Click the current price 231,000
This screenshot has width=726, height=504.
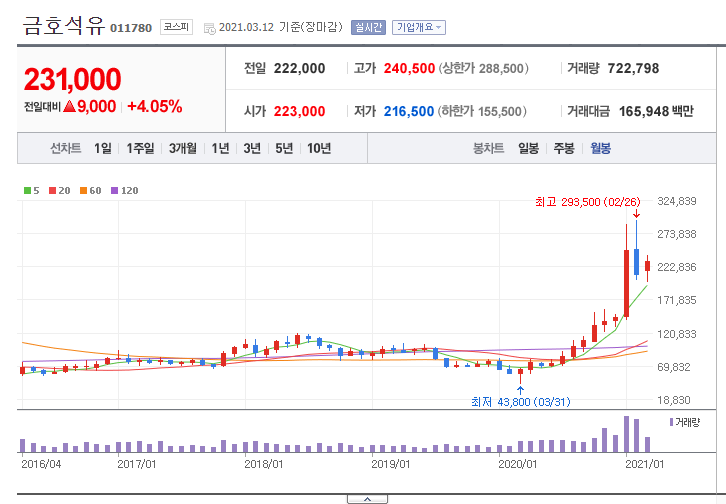tap(73, 79)
